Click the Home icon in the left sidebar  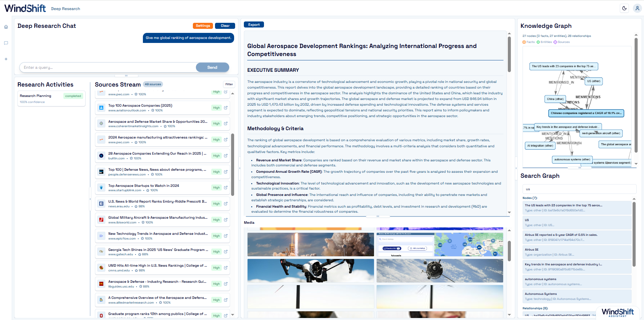pos(6,26)
